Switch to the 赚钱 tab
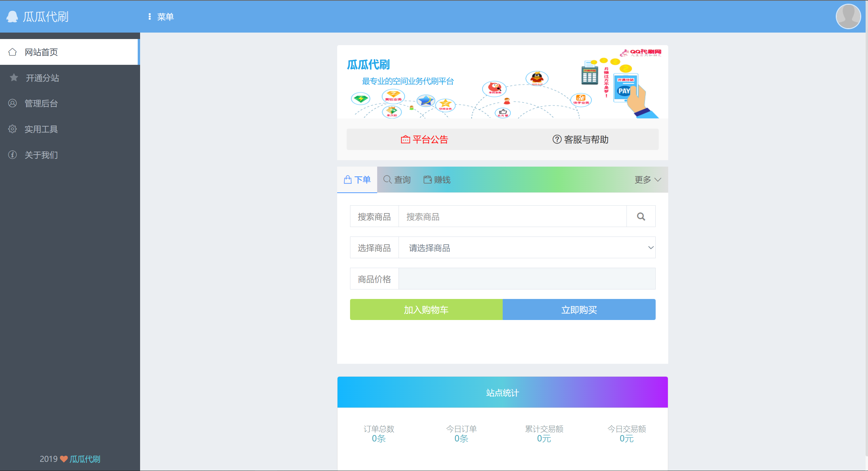Image resolution: width=868 pixels, height=471 pixels. pyautogui.click(x=437, y=180)
